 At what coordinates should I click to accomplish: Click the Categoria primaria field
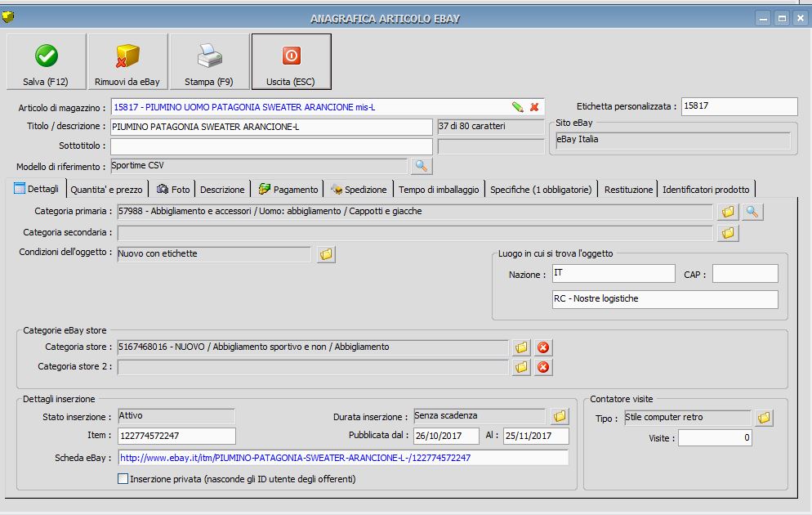point(415,212)
